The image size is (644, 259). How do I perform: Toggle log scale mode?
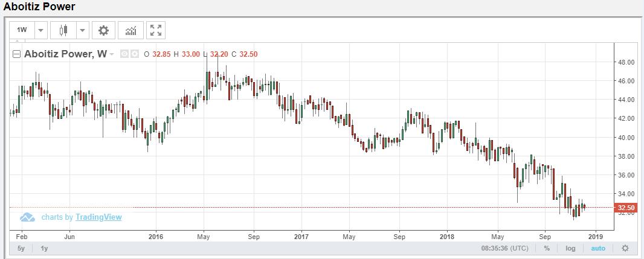[570, 248]
